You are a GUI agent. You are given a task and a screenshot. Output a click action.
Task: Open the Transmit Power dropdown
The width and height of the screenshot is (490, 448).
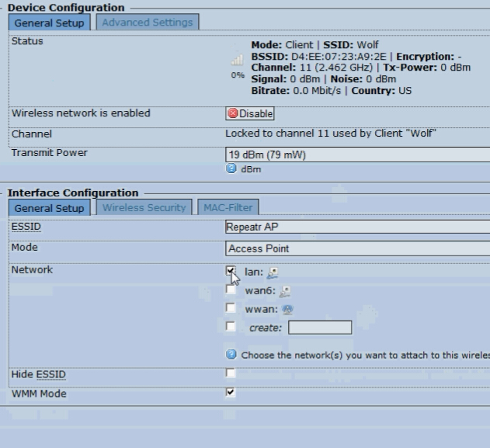pos(357,155)
